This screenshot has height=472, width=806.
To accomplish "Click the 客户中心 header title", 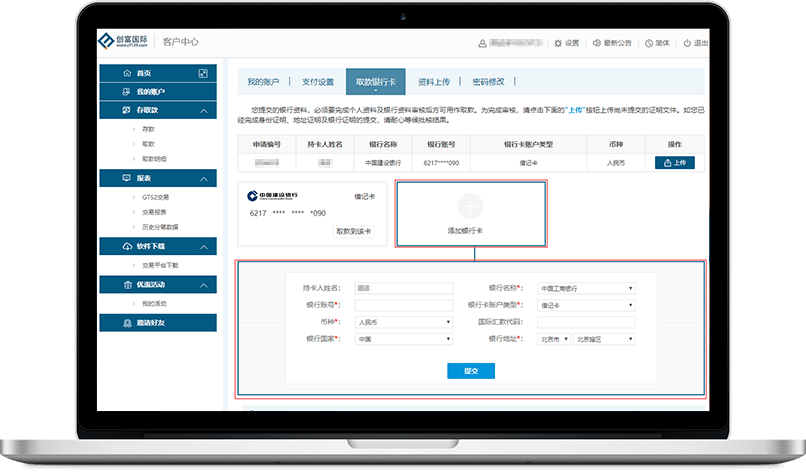I will click(180, 42).
